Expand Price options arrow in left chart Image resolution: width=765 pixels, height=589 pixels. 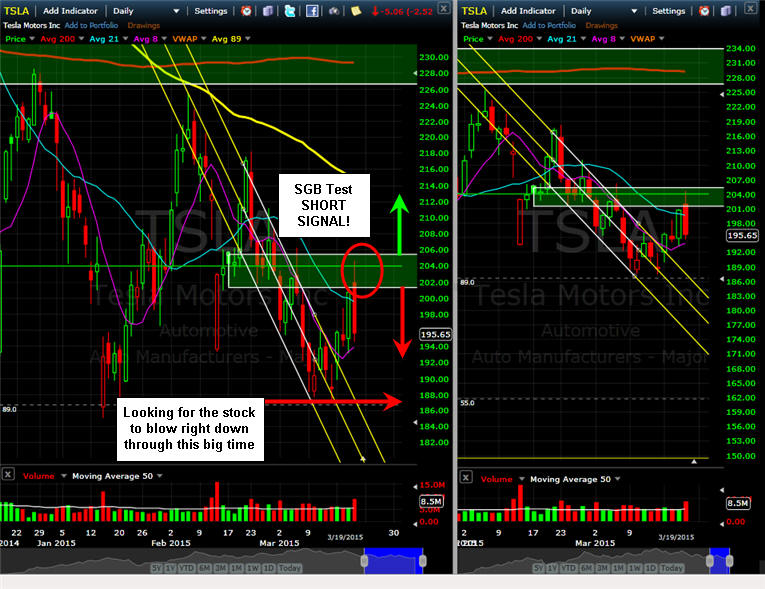(x=32, y=39)
